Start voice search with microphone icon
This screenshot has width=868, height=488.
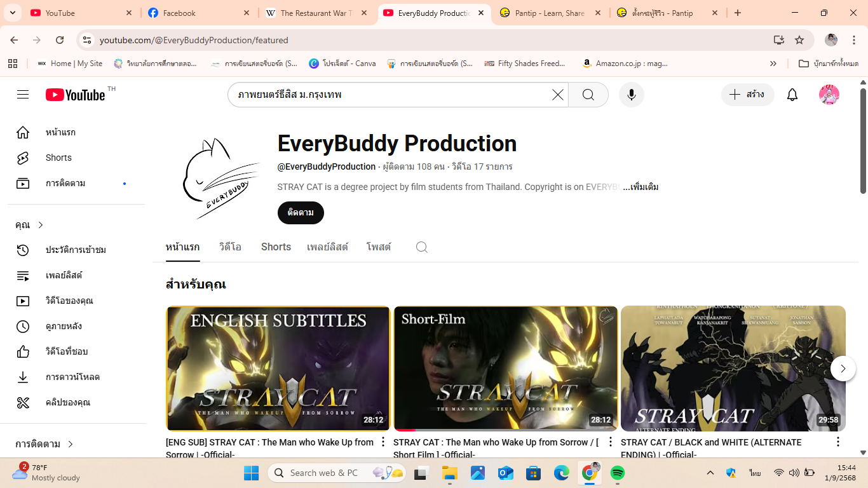click(x=632, y=95)
